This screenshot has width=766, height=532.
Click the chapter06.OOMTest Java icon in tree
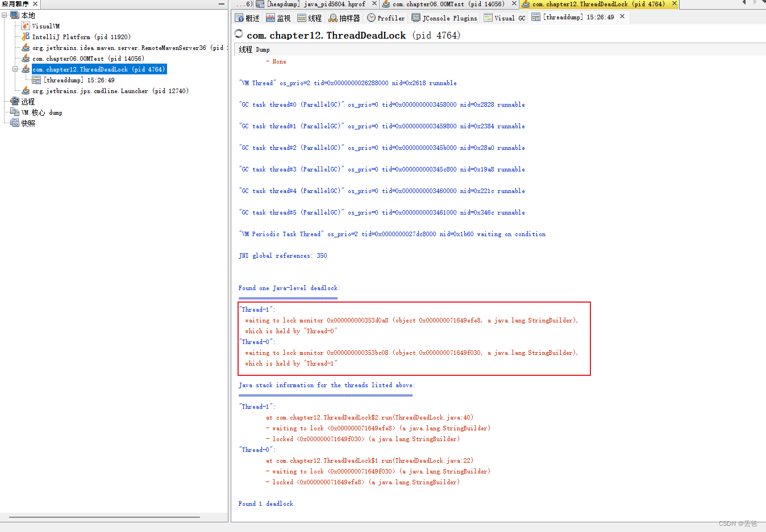26,58
